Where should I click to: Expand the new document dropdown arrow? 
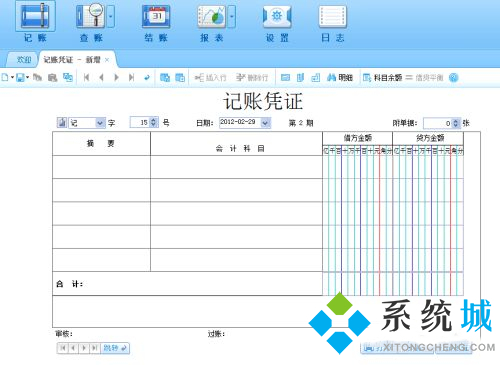pyautogui.click(x=12, y=78)
